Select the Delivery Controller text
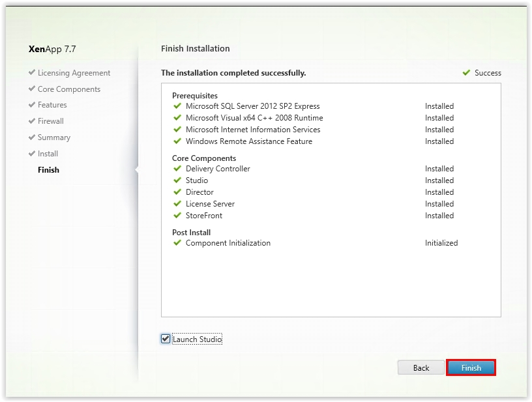The height and width of the screenshot is (402, 532). [218, 169]
